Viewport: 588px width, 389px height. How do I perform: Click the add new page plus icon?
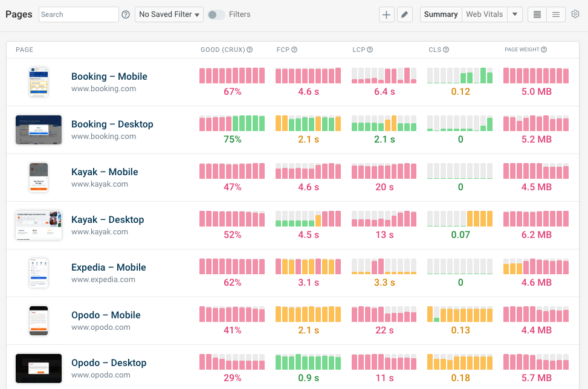(x=386, y=14)
